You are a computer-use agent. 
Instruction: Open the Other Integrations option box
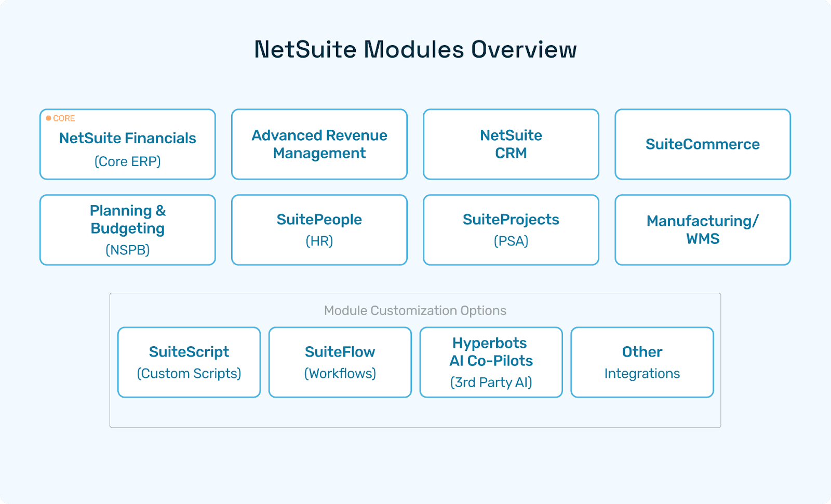[642, 362]
